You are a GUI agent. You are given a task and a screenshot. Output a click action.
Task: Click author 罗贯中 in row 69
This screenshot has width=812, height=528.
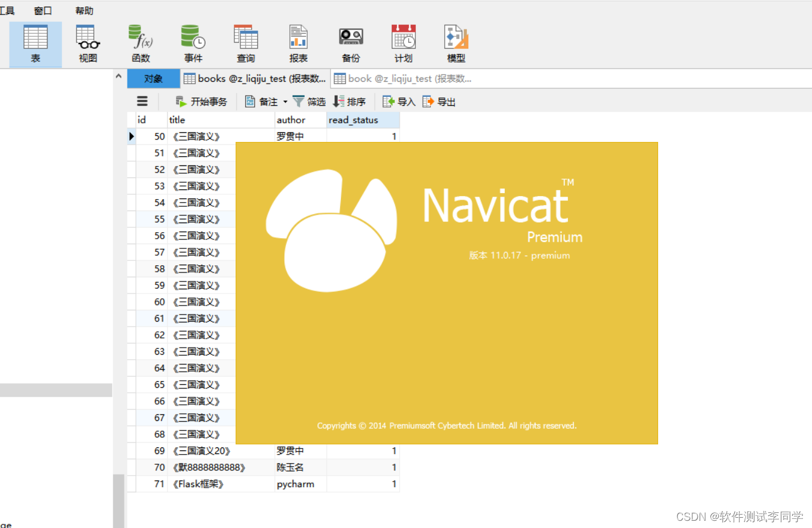[301, 450]
